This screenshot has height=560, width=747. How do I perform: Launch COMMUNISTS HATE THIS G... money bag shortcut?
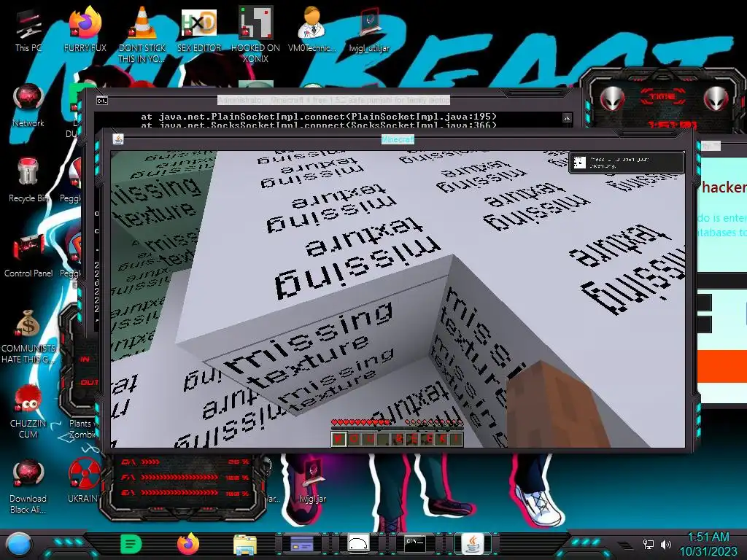click(x=28, y=337)
